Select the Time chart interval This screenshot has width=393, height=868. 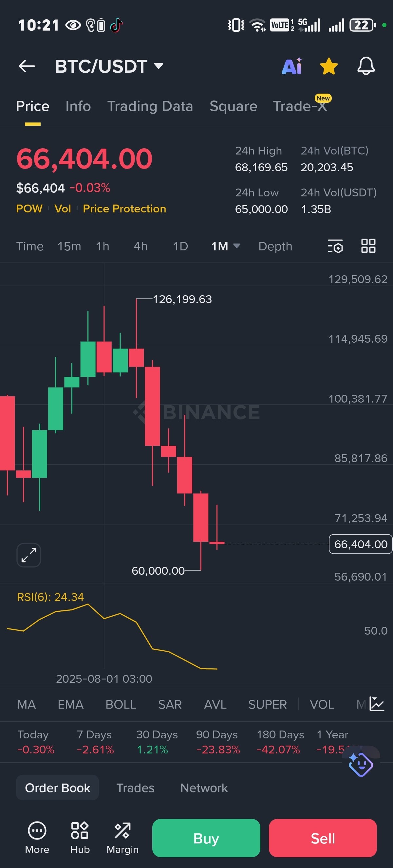tap(30, 246)
